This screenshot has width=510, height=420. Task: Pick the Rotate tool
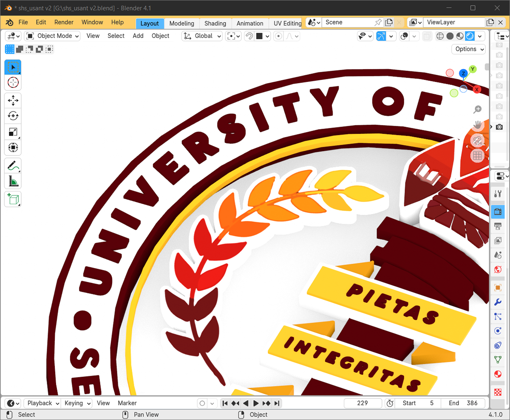pyautogui.click(x=13, y=116)
